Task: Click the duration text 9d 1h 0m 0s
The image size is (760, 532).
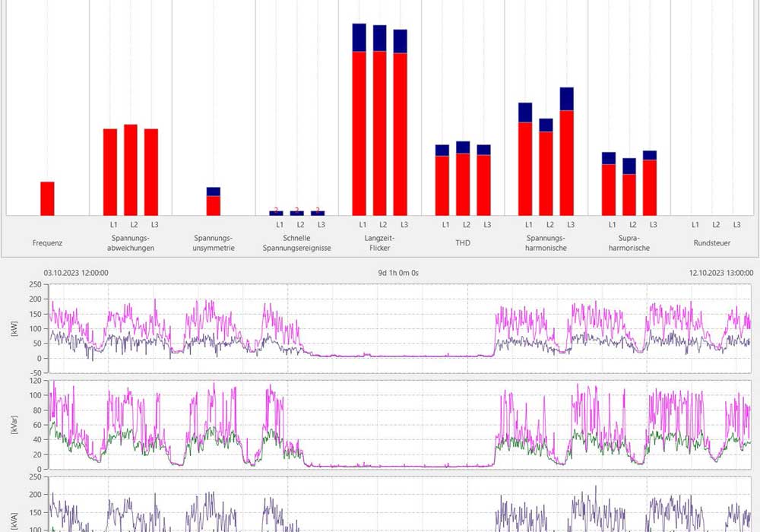Action: (398, 273)
